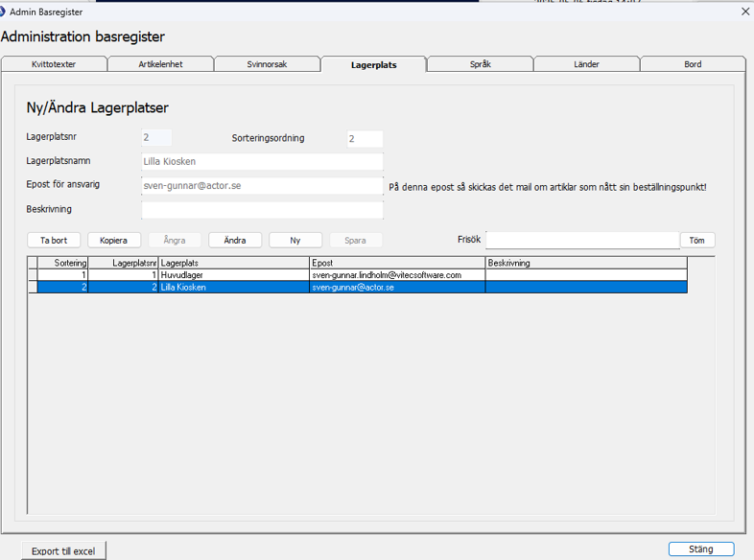The width and height of the screenshot is (754, 560).
Task: Click the Ändra button
Action: (235, 240)
